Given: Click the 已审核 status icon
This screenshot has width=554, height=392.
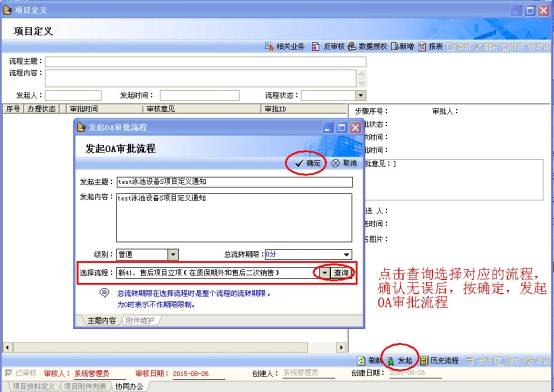Looking at the screenshot, I should (8, 373).
